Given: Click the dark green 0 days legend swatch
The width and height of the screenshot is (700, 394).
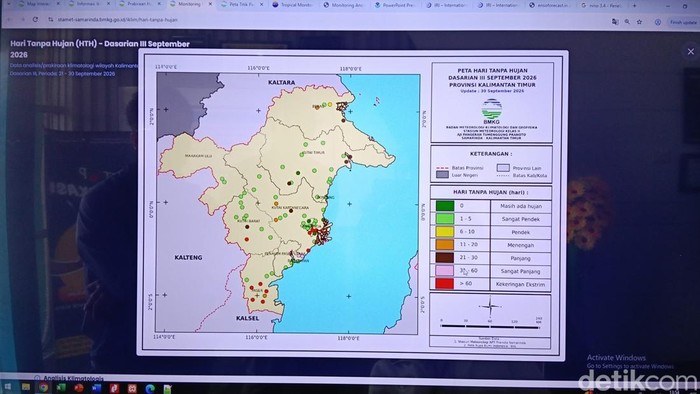Looking at the screenshot, I should [x=445, y=206].
